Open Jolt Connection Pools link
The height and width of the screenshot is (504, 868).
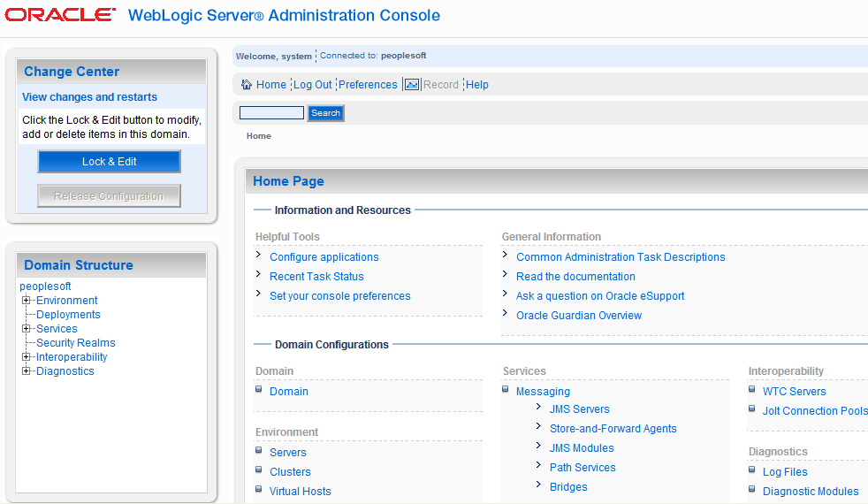pyautogui.click(x=815, y=411)
